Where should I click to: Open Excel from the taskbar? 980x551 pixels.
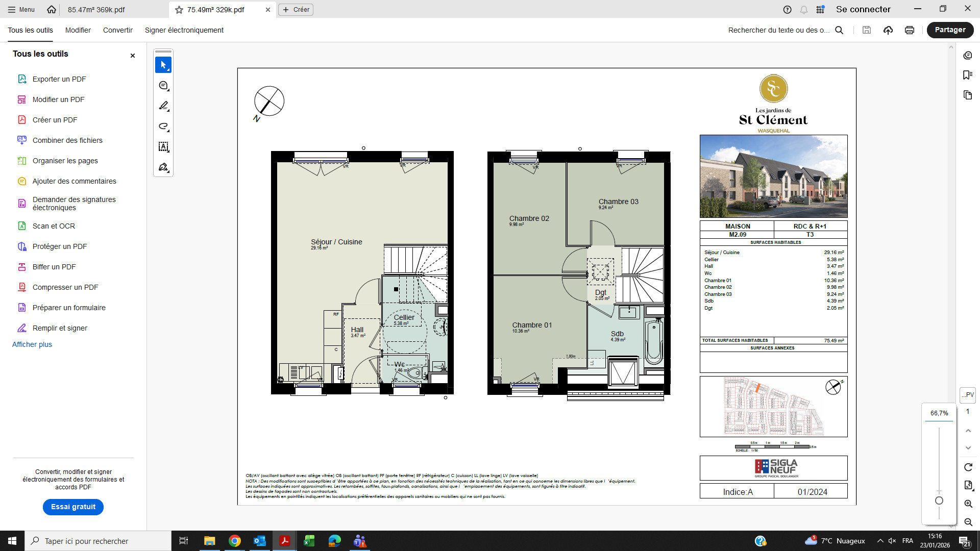coord(309,541)
